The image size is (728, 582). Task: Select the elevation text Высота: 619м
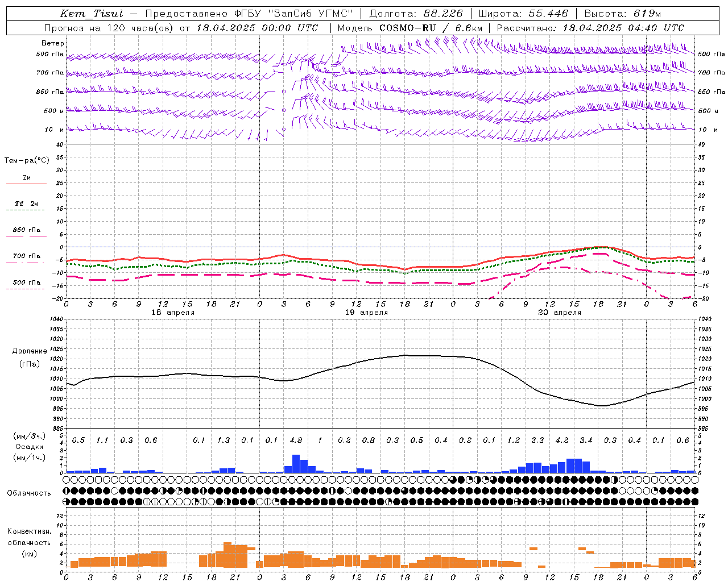[623, 14]
